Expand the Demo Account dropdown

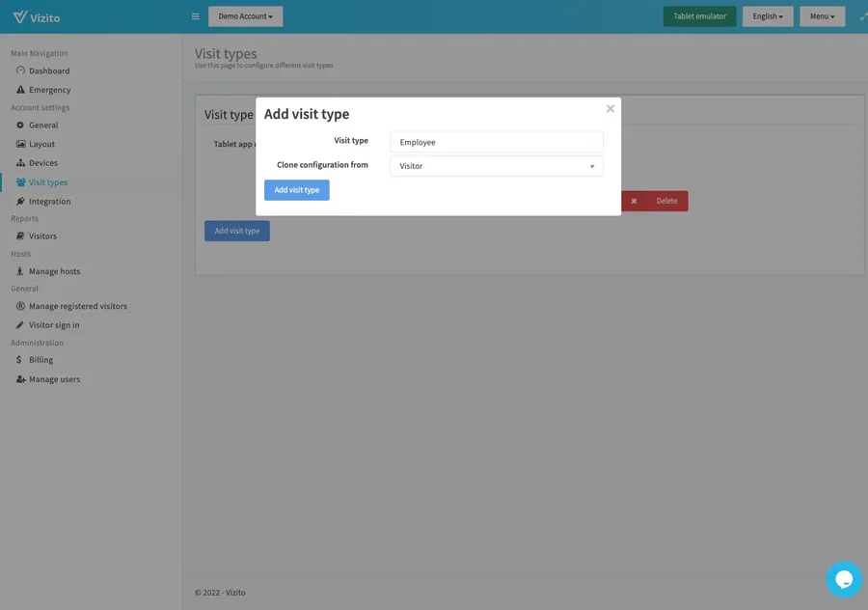pos(246,15)
